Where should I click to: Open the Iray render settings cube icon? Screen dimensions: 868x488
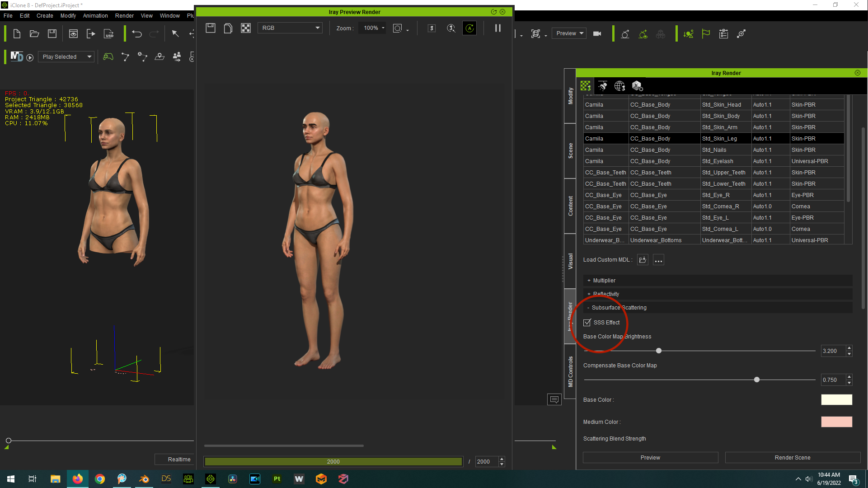tap(637, 85)
